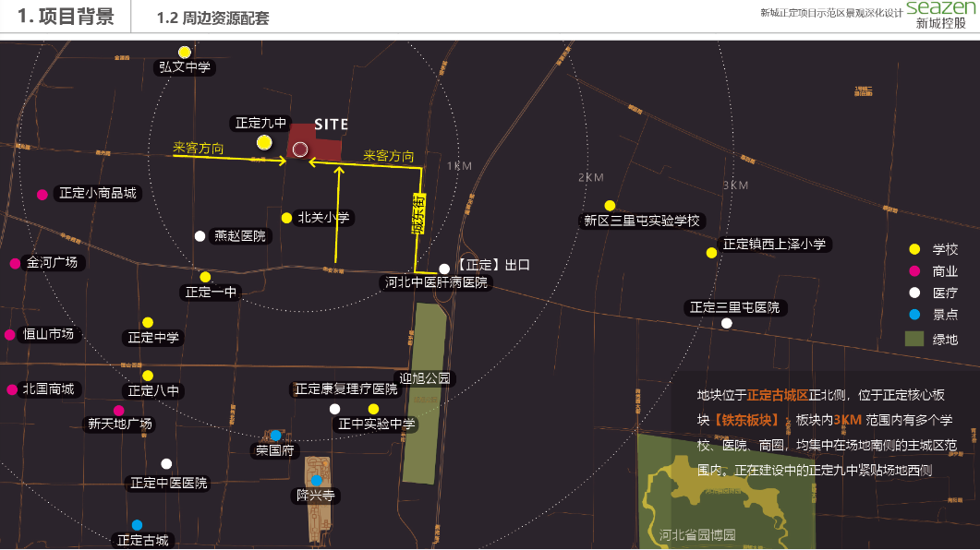The height and width of the screenshot is (550, 980).
Task: Click the 1KM radius label
Action: click(x=459, y=166)
